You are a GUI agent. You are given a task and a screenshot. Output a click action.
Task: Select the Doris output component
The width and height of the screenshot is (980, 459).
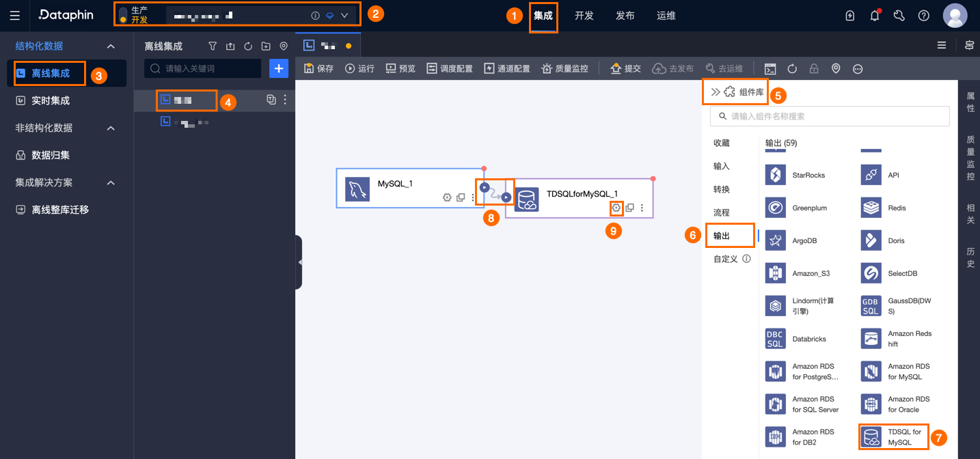883,240
